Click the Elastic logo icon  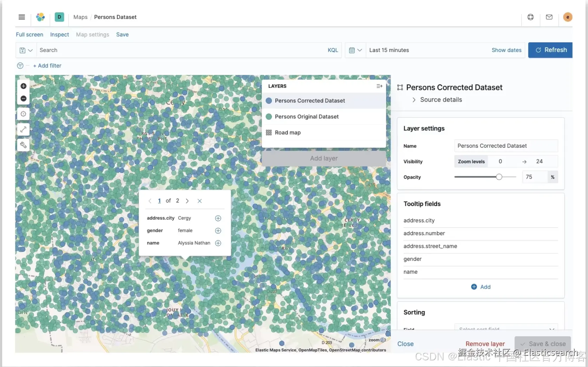[40, 17]
